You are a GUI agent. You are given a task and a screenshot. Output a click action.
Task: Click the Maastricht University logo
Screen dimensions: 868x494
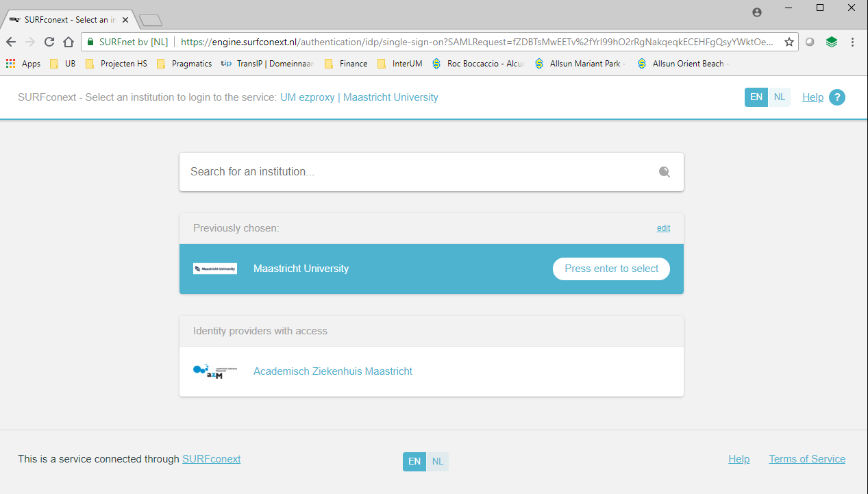click(215, 269)
